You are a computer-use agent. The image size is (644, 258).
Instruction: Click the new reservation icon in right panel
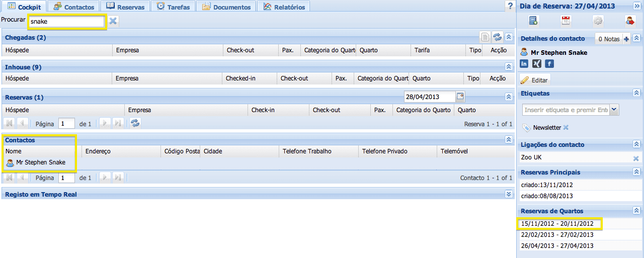tap(533, 21)
